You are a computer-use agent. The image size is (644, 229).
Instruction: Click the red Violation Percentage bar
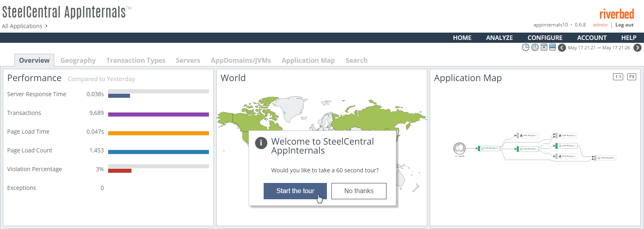[x=120, y=171]
